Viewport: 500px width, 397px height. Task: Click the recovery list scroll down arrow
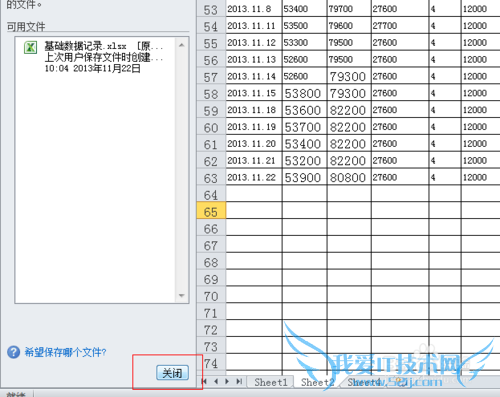coord(182,295)
